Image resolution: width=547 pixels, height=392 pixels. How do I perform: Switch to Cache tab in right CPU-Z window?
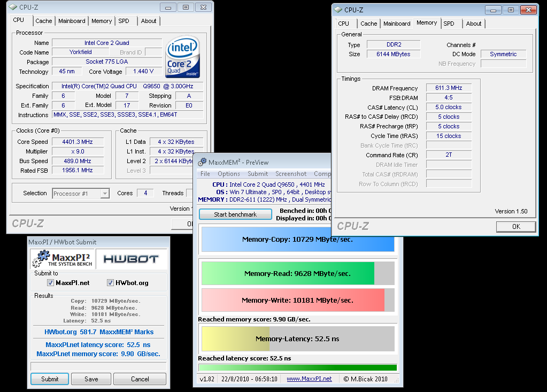(x=369, y=24)
